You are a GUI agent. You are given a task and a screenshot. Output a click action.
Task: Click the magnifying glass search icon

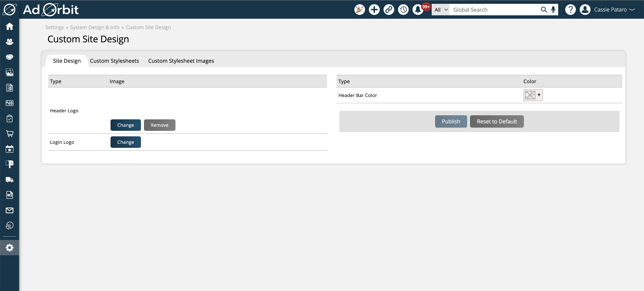tap(543, 10)
